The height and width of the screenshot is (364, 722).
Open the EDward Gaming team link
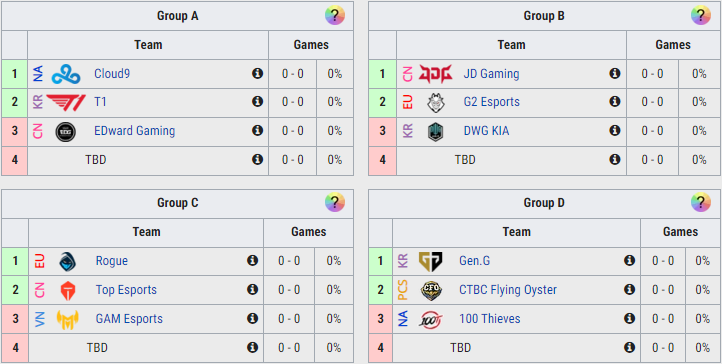coord(134,131)
